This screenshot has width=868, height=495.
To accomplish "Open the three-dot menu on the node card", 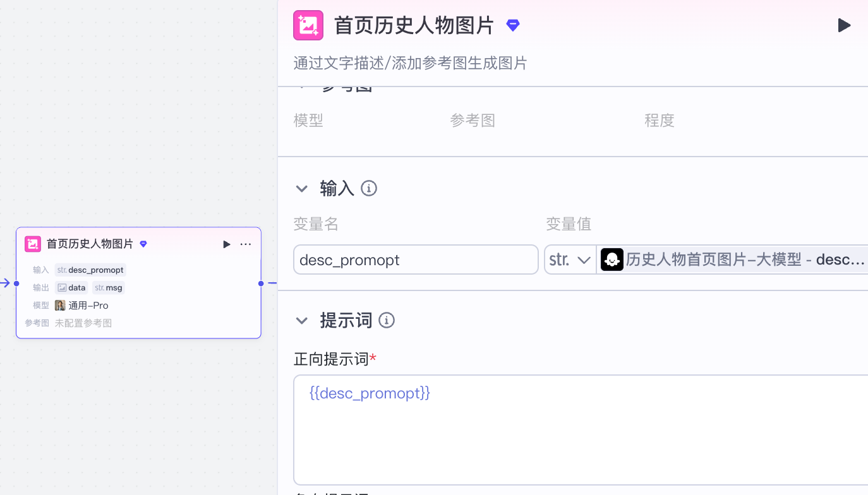I will point(246,244).
